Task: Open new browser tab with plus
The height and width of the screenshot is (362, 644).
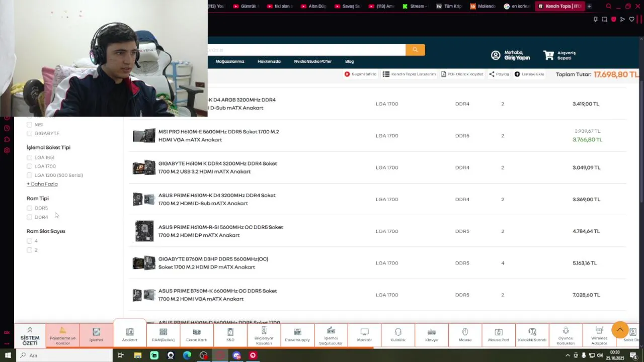Action: (589, 6)
